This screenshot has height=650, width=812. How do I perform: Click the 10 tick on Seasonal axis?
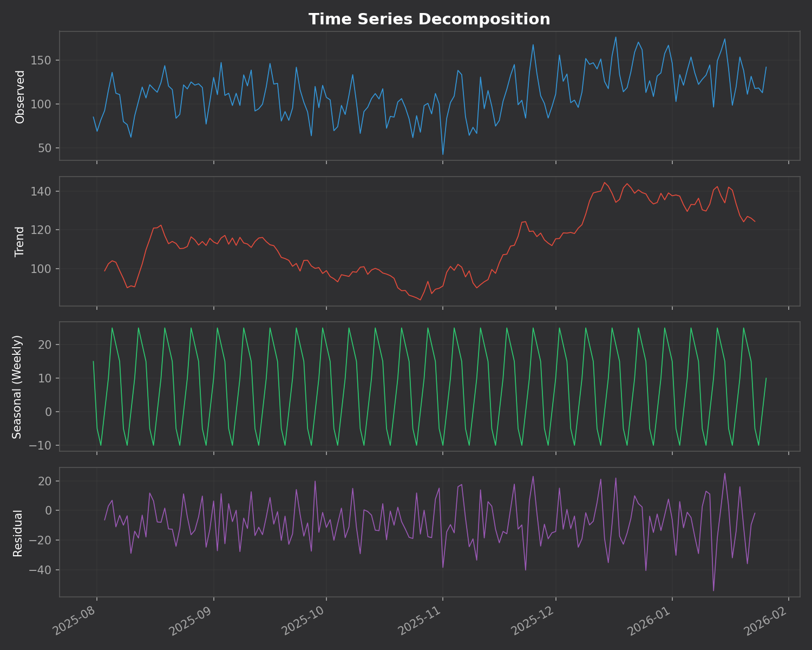click(x=47, y=378)
